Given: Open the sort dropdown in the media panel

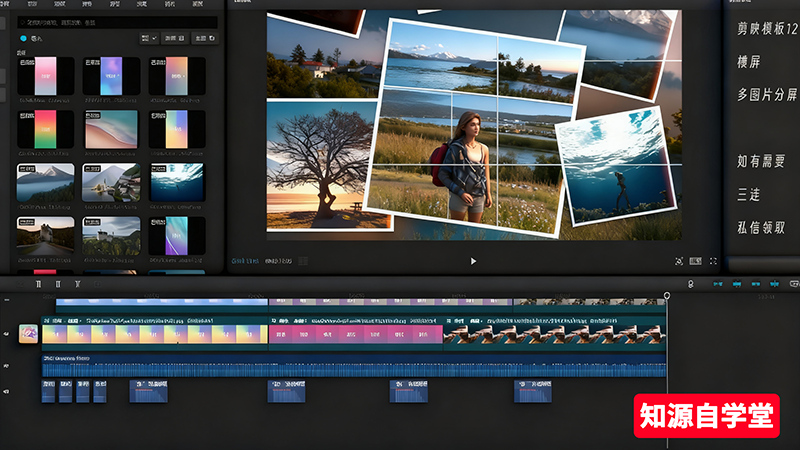Looking at the screenshot, I should click(175, 38).
